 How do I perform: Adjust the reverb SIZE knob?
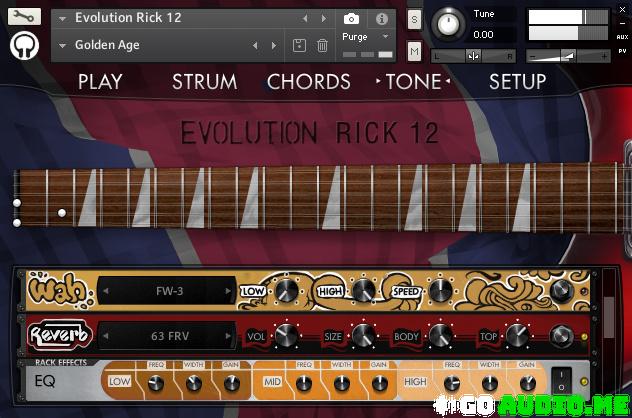coord(363,335)
